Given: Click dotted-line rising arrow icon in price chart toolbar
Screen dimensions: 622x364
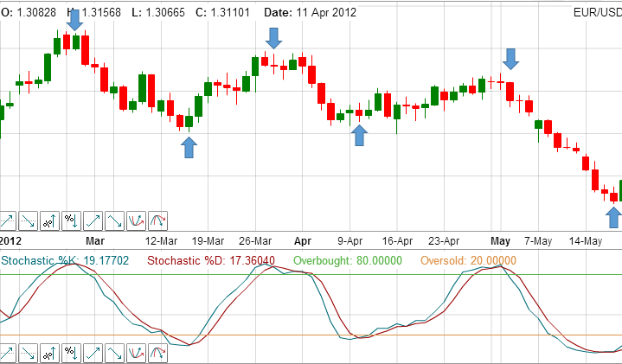Looking at the screenshot, I should coord(8,220).
